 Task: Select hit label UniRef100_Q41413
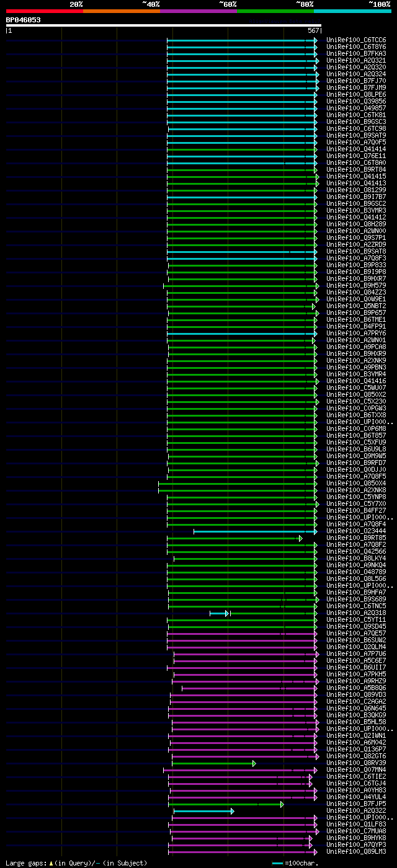356,184
